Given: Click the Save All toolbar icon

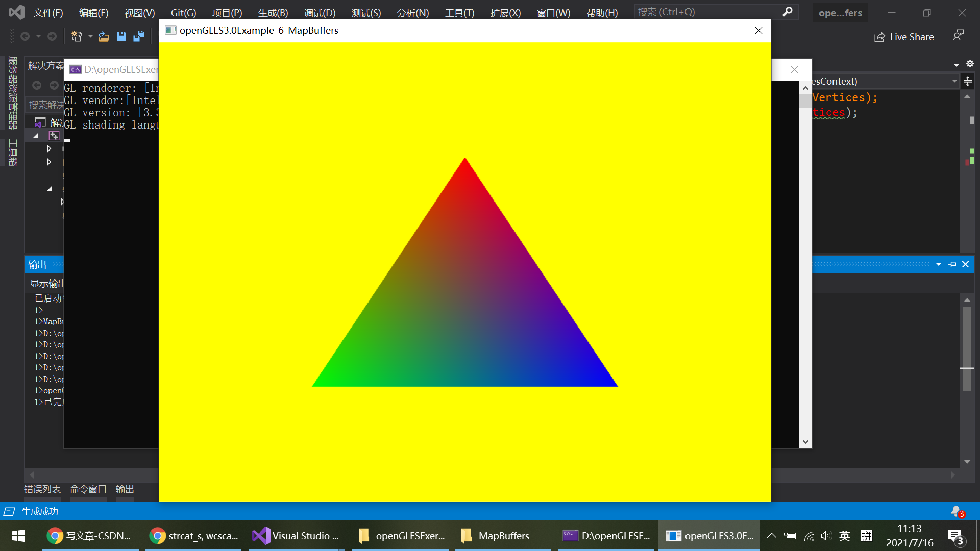Looking at the screenshot, I should [139, 36].
